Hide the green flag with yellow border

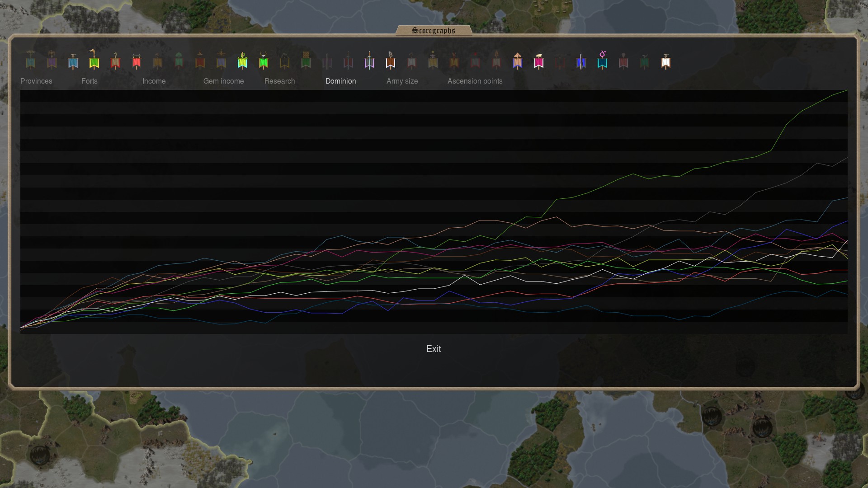[94, 59]
